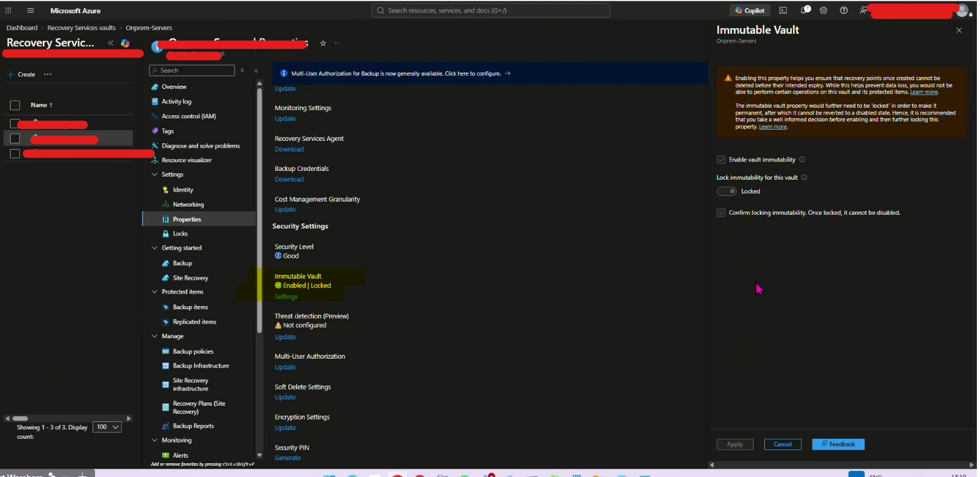
Task: Click the Networking icon
Action: click(x=166, y=205)
